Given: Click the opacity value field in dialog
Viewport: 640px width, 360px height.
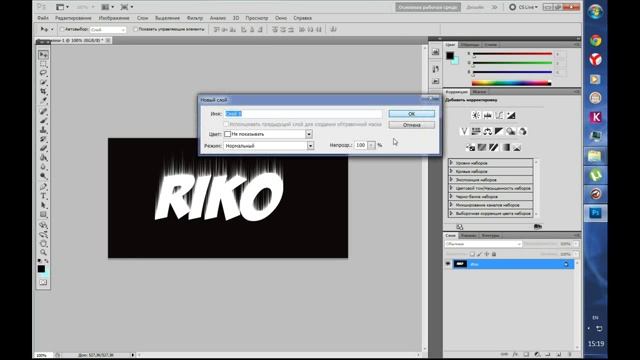Looking at the screenshot, I should (360, 145).
